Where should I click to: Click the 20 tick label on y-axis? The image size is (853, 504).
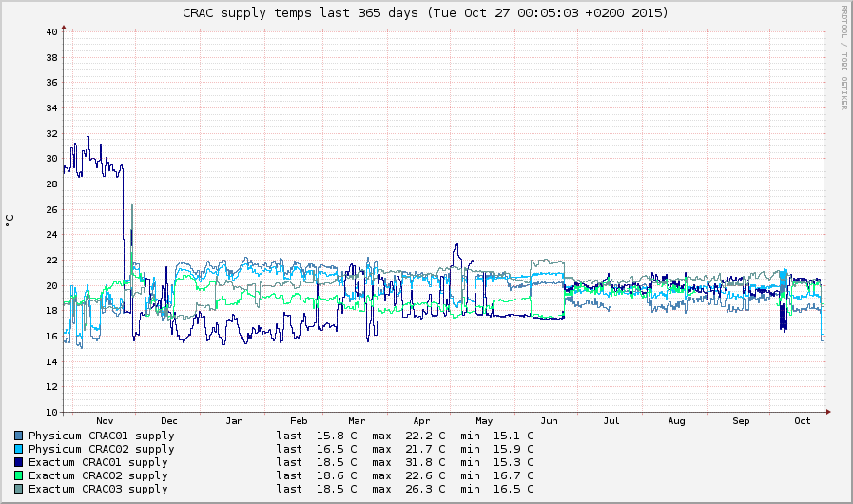point(51,285)
